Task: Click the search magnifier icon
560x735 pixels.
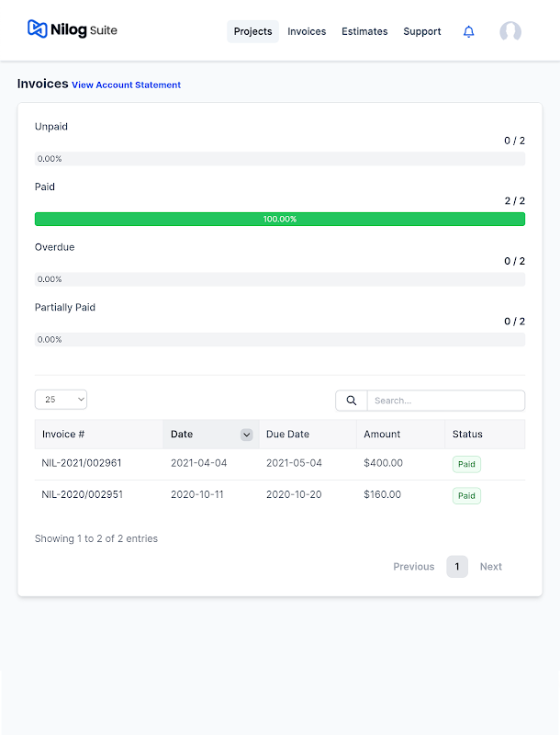Action: pos(352,401)
